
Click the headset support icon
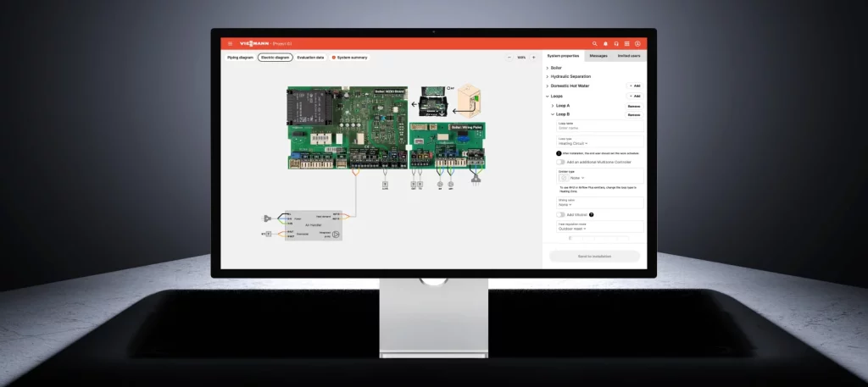tap(616, 43)
